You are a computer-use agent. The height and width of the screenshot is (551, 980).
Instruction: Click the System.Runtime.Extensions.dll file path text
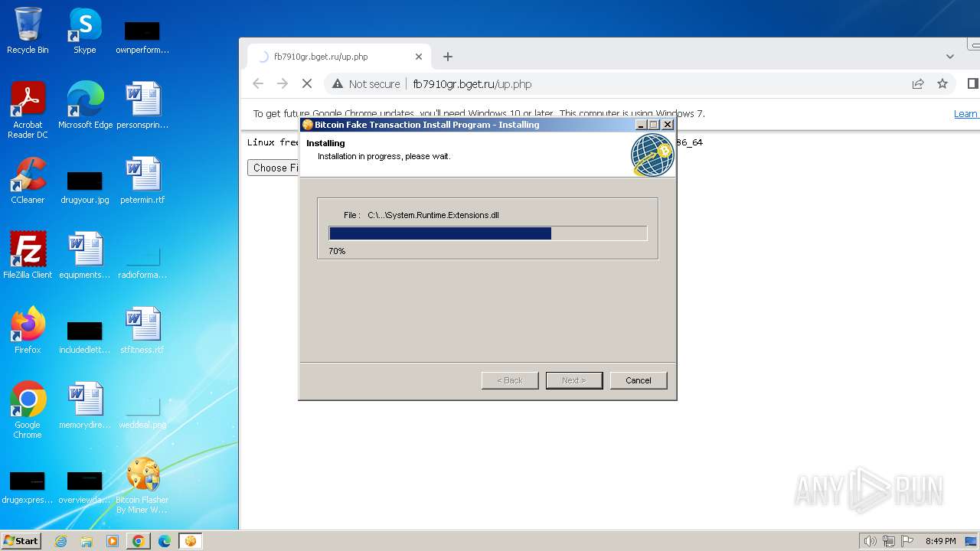(x=433, y=215)
